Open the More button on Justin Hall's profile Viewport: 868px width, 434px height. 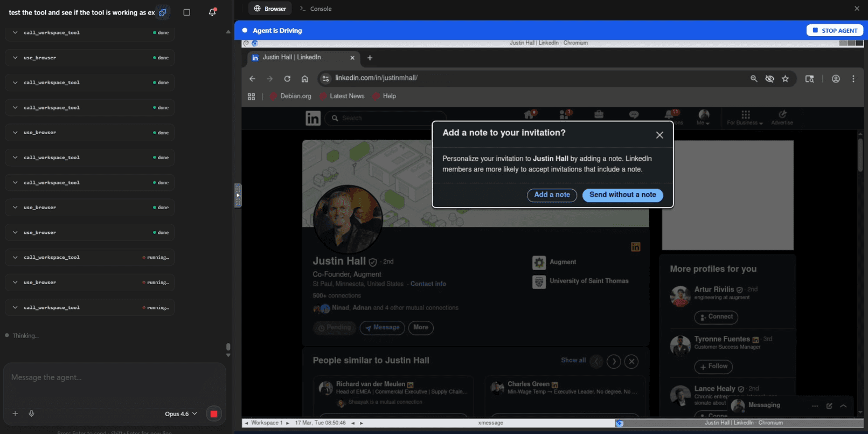pyautogui.click(x=421, y=327)
